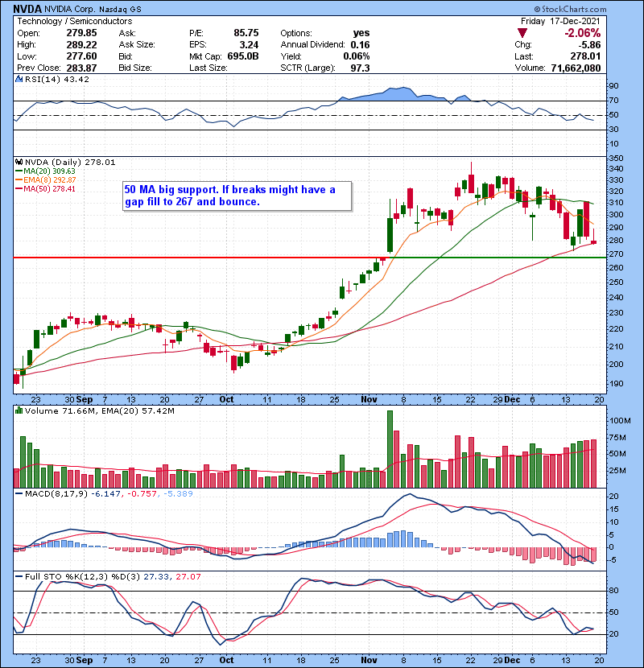The width and height of the screenshot is (644, 668).
Task: Click the NVIDIA Corp. company name
Action: click(70, 9)
